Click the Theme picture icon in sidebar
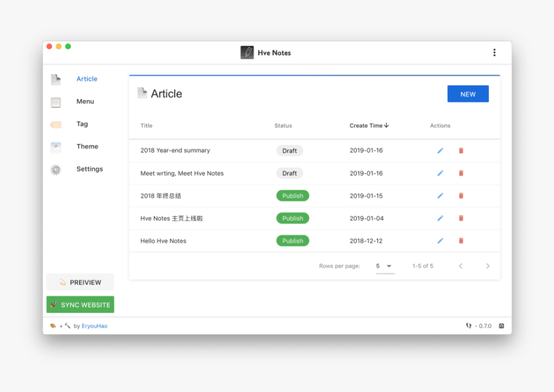 click(x=56, y=147)
